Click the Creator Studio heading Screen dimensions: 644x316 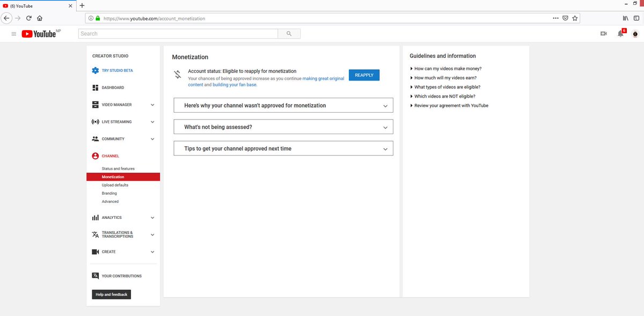coord(110,56)
